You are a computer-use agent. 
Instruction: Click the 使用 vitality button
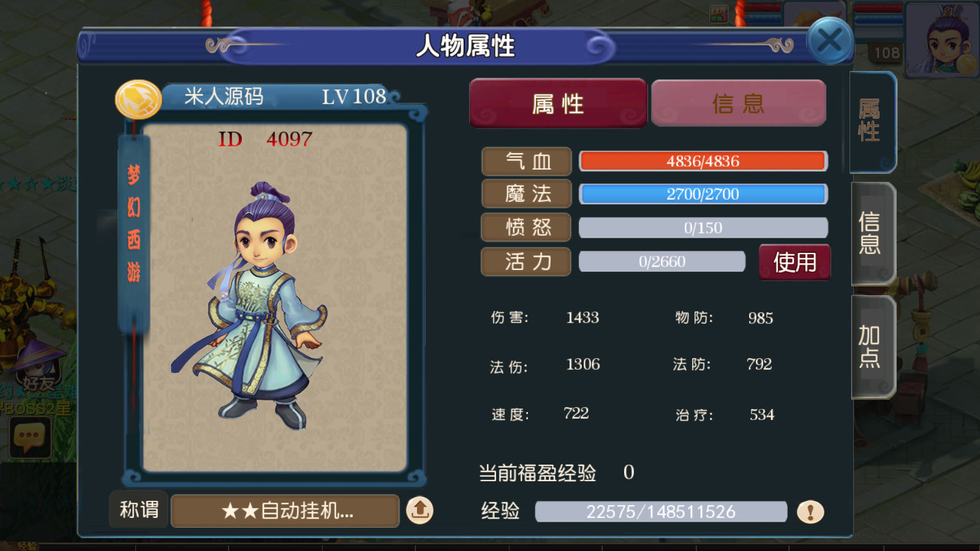(794, 262)
